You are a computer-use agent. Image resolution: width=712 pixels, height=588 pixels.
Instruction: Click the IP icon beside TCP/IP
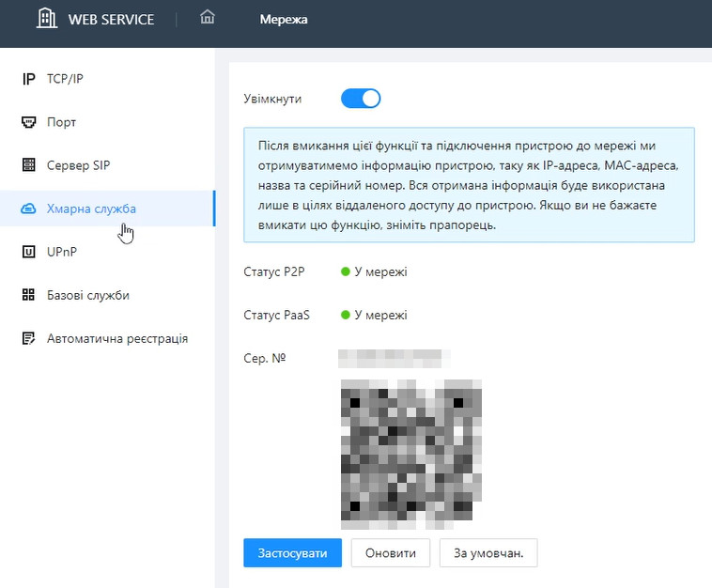coord(28,79)
